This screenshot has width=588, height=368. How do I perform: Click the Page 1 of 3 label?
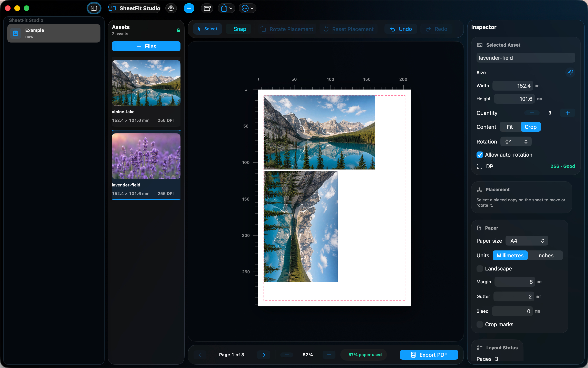[231, 355]
